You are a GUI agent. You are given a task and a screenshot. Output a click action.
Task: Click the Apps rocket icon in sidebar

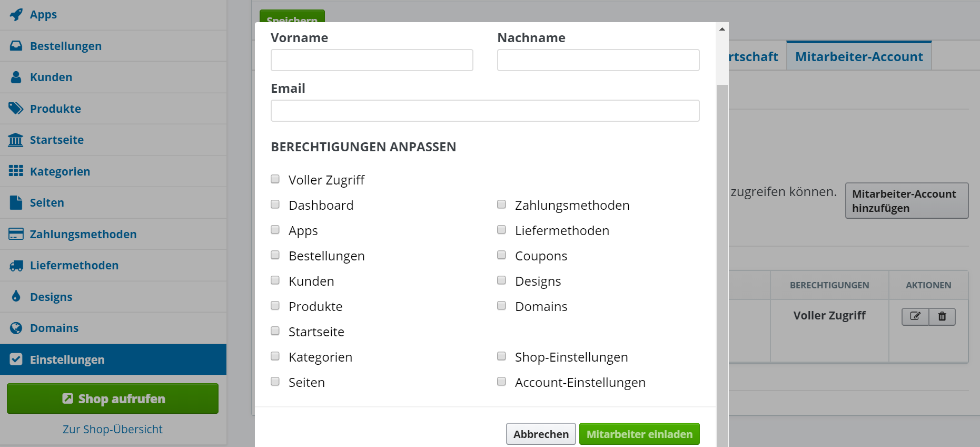(x=16, y=14)
